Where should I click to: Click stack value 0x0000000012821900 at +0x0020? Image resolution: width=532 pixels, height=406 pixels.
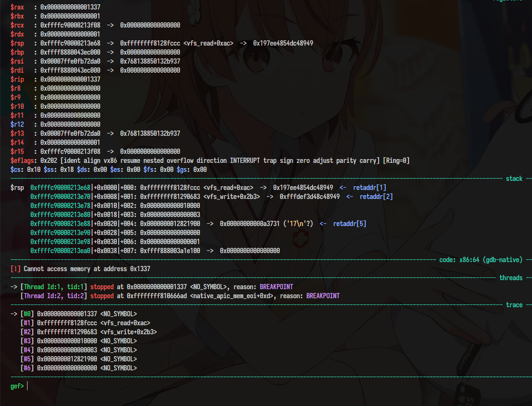pyautogui.click(x=170, y=224)
